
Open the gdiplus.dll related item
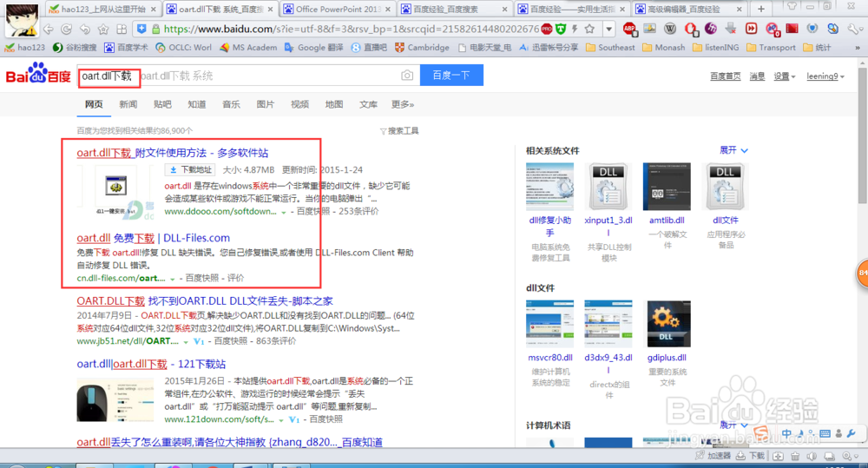pyautogui.click(x=667, y=358)
